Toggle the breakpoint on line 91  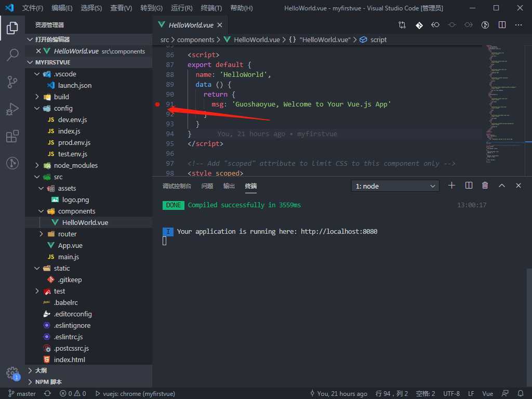tap(157, 104)
